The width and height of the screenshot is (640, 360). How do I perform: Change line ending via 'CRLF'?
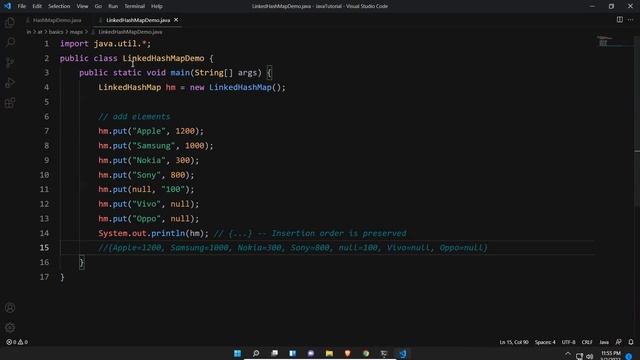pyautogui.click(x=587, y=342)
